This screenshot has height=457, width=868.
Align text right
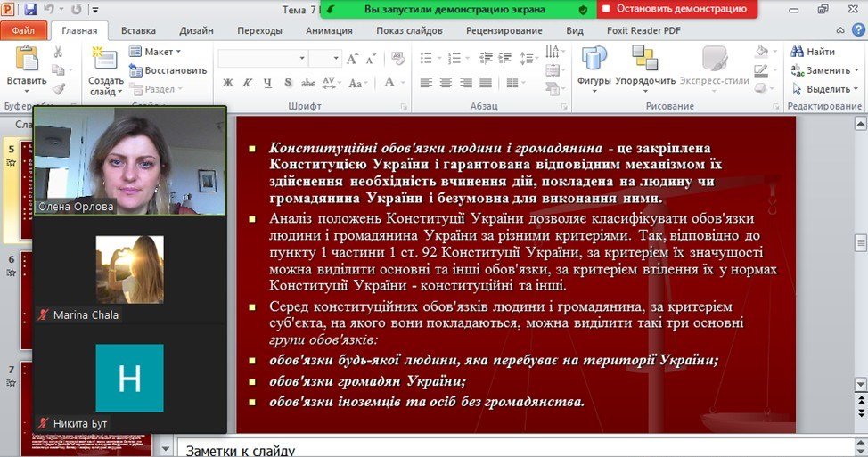pyautogui.click(x=465, y=83)
